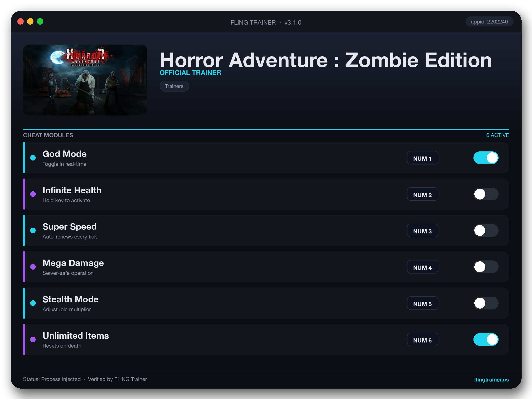Switch on Stealth Mode toggle

pos(486,303)
